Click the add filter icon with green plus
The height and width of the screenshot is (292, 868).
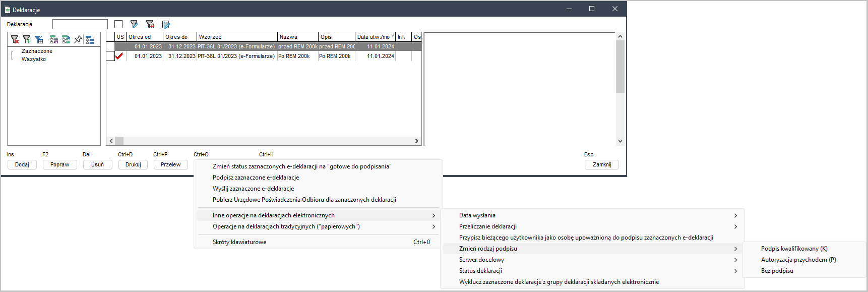27,39
